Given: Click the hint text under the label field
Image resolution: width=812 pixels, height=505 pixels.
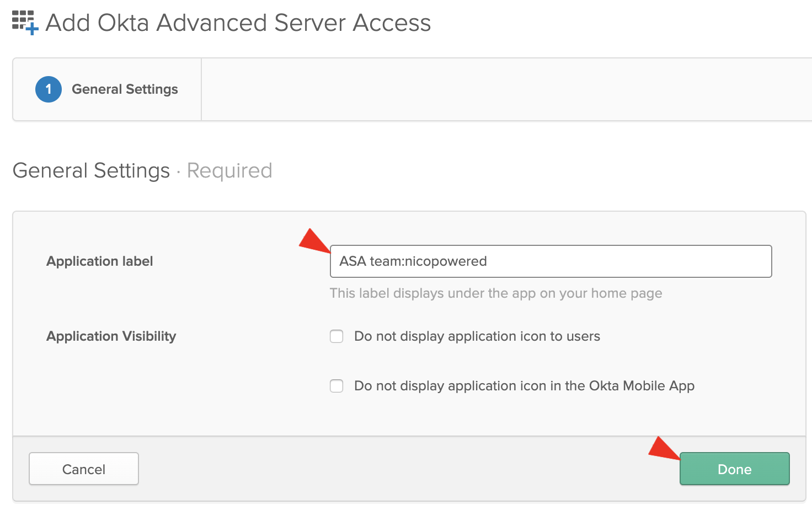Looking at the screenshot, I should [x=495, y=293].
